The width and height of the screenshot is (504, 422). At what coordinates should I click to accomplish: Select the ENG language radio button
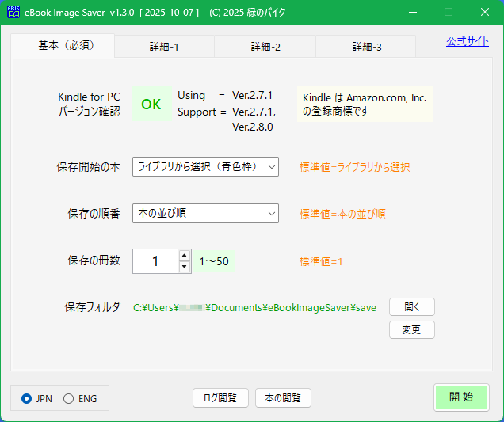tap(68, 398)
